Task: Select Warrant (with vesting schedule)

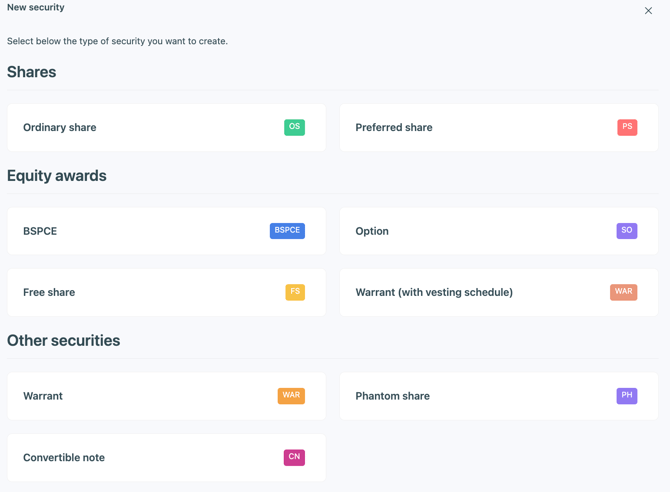Action: (x=434, y=292)
